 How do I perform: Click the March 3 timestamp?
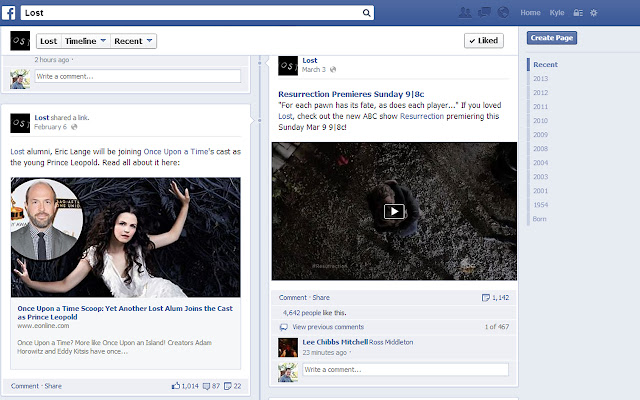[x=314, y=69]
